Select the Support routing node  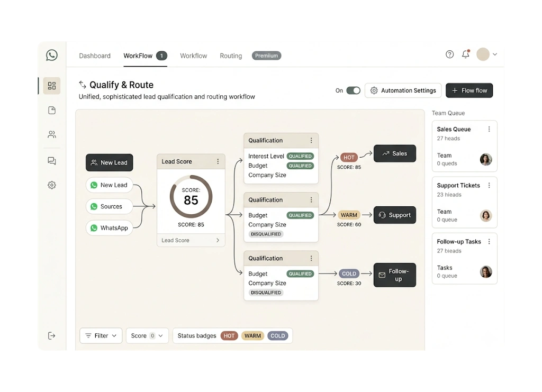pos(395,215)
